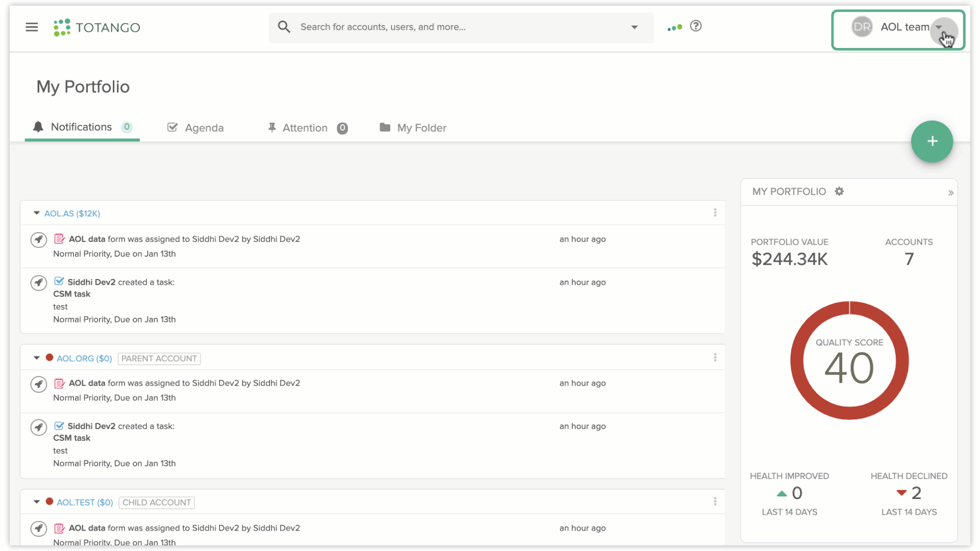This screenshot has width=980, height=551.
Task: Collapse the AOL.ORG notification group
Action: pyautogui.click(x=36, y=358)
